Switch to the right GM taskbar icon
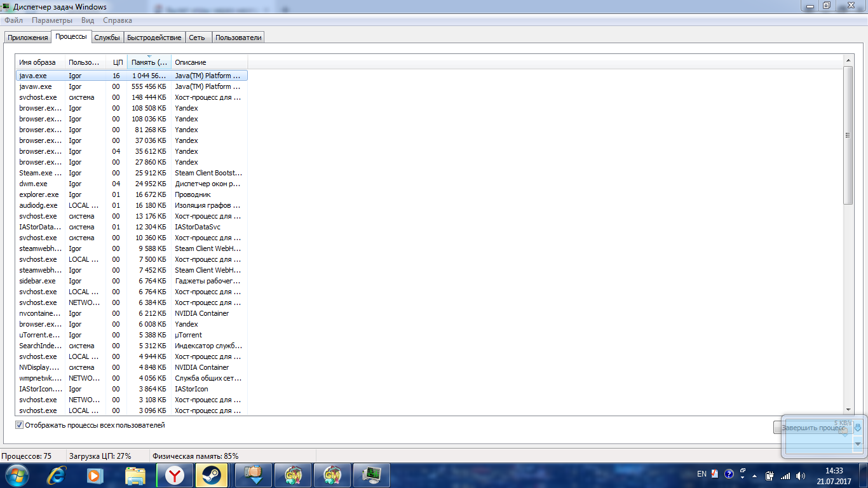 [x=332, y=475]
